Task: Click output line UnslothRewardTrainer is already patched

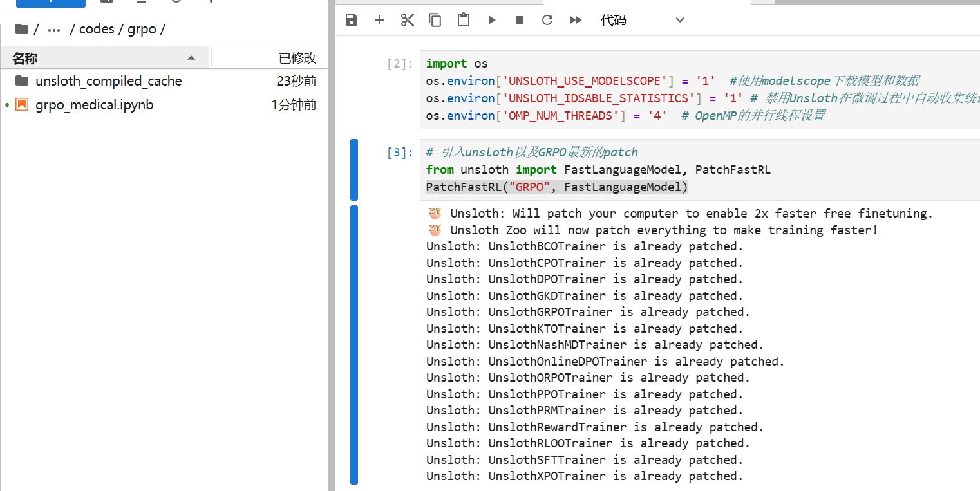Action: (x=595, y=427)
